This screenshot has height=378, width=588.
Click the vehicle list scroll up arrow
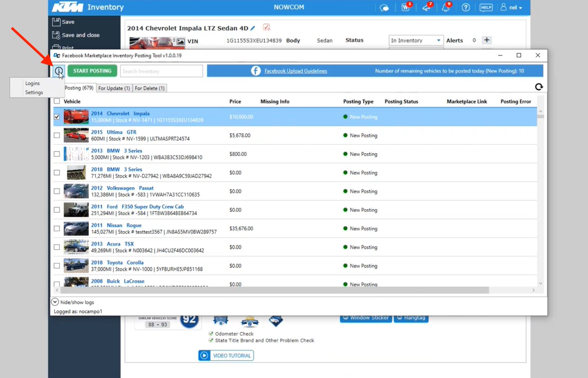coord(541,111)
